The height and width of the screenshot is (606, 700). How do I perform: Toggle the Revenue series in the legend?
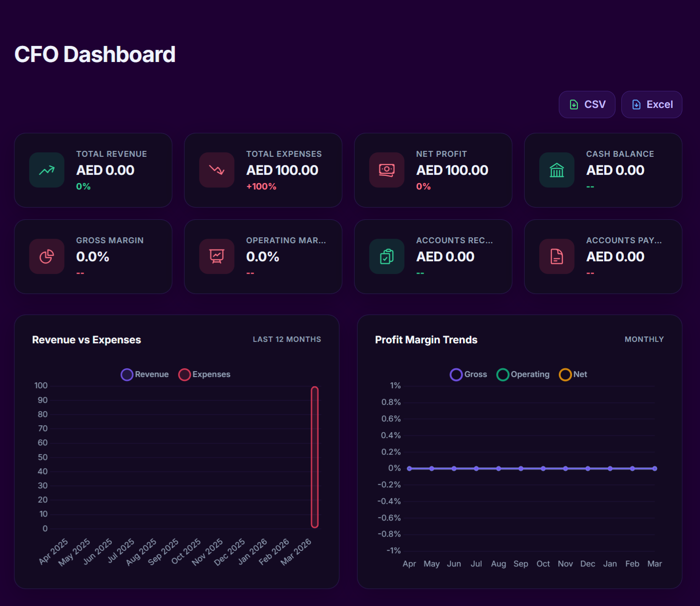point(145,374)
